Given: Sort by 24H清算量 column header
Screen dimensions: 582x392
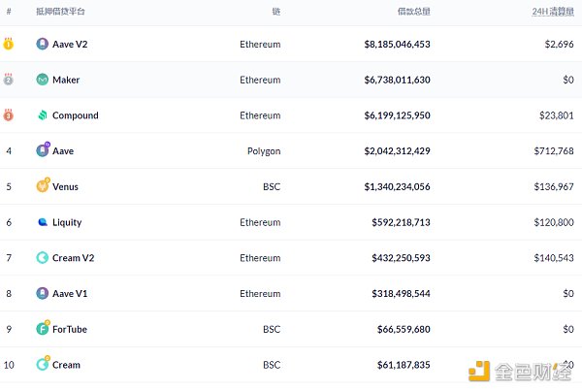Looking at the screenshot, I should (x=553, y=12).
